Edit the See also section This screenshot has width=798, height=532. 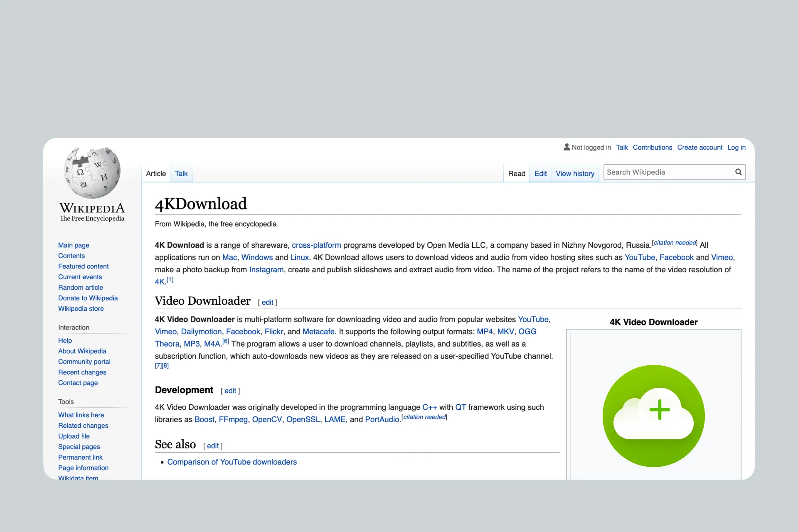point(212,446)
